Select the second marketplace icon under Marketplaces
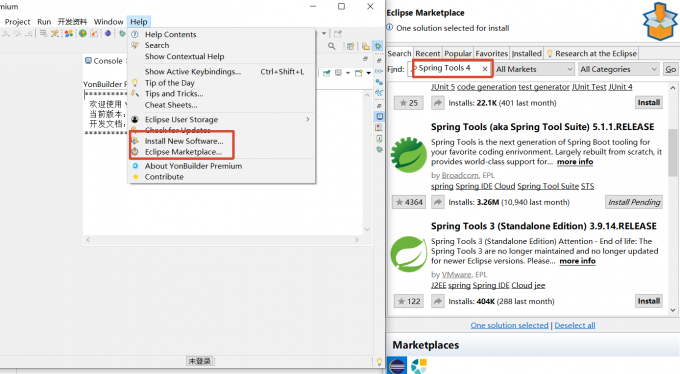 click(x=419, y=366)
